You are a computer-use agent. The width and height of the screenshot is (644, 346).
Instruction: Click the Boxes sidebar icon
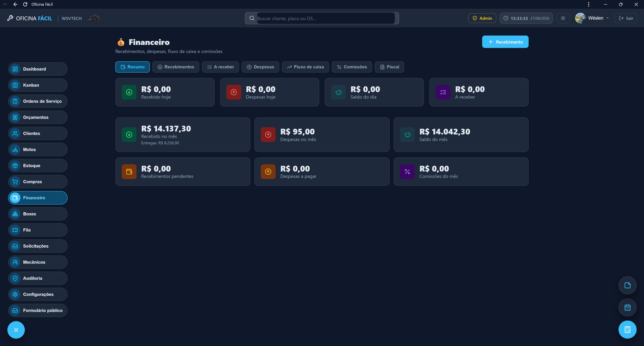click(x=15, y=214)
